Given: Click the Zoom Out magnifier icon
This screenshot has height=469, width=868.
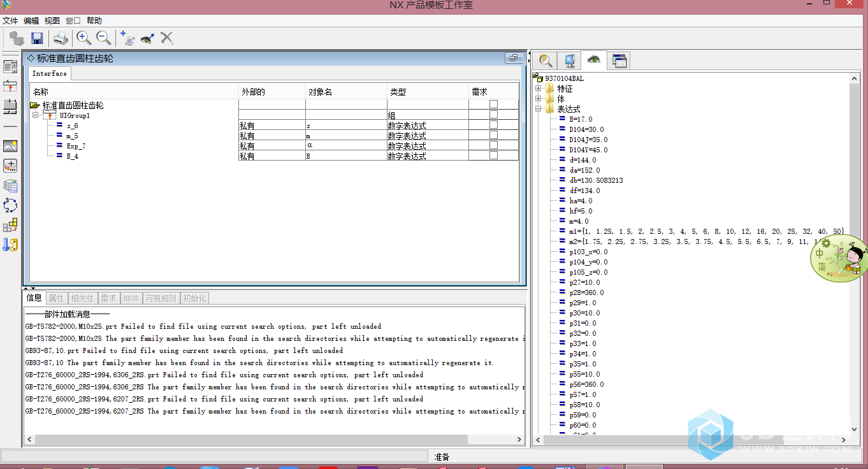Looking at the screenshot, I should click(x=103, y=38).
